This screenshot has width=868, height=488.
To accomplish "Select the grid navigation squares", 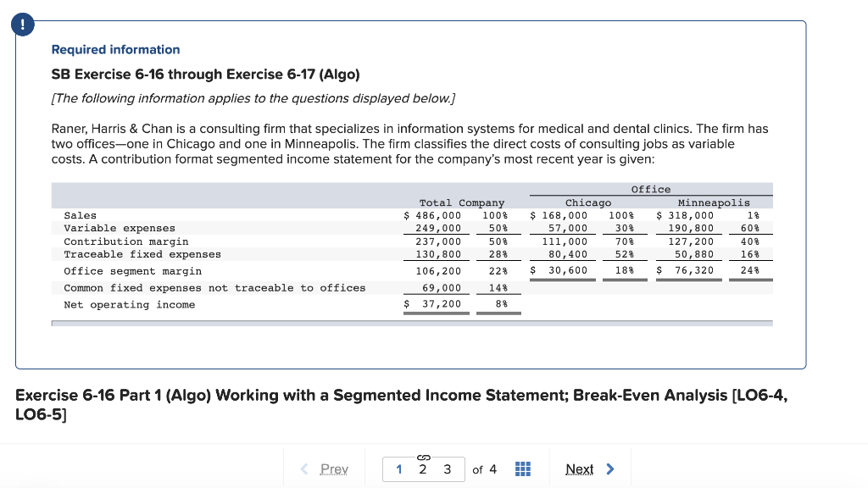I will click(x=522, y=469).
